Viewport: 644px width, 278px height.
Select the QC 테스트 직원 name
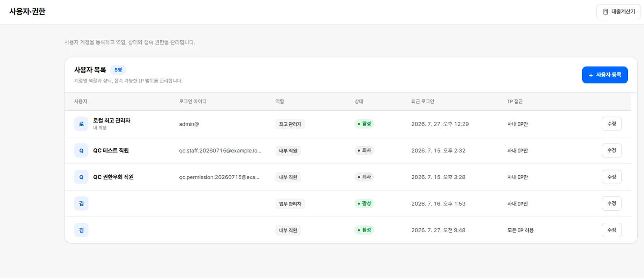coord(111,151)
